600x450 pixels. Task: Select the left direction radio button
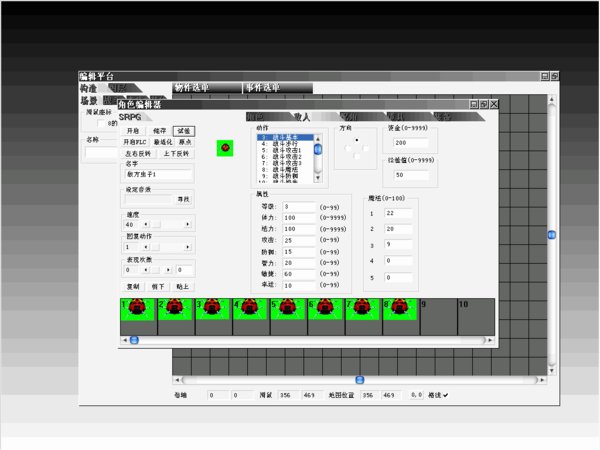click(348, 147)
